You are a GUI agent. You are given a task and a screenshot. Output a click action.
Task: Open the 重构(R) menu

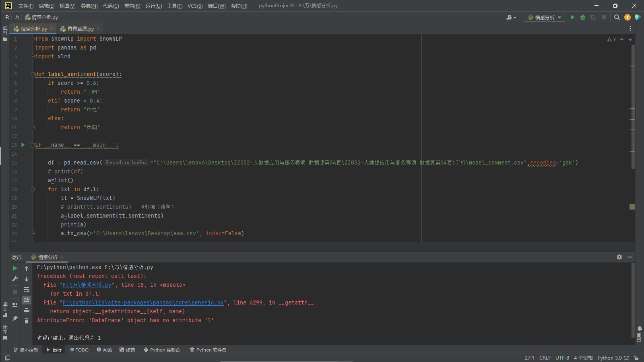coord(132,6)
